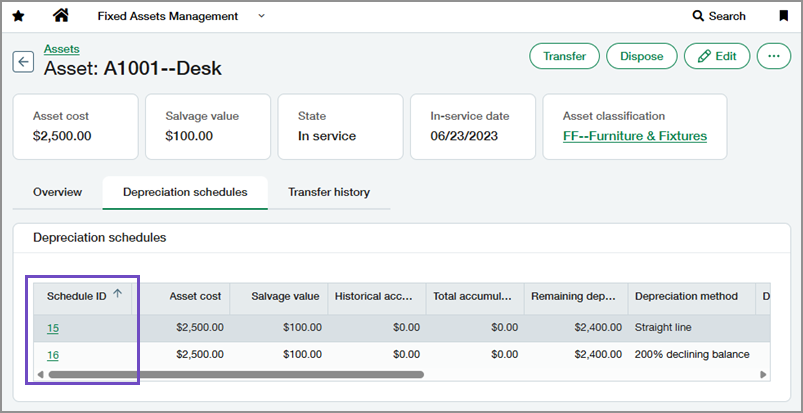Click the Depreciation method column header

click(x=686, y=296)
